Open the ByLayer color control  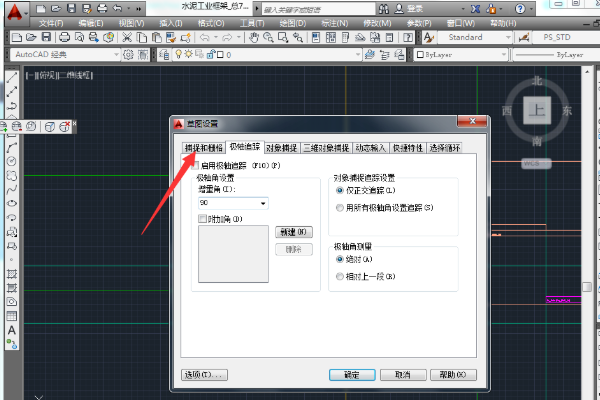pyautogui.click(x=461, y=55)
